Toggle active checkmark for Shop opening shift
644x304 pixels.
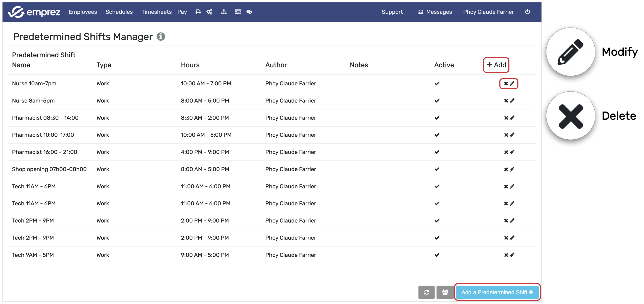(x=437, y=169)
